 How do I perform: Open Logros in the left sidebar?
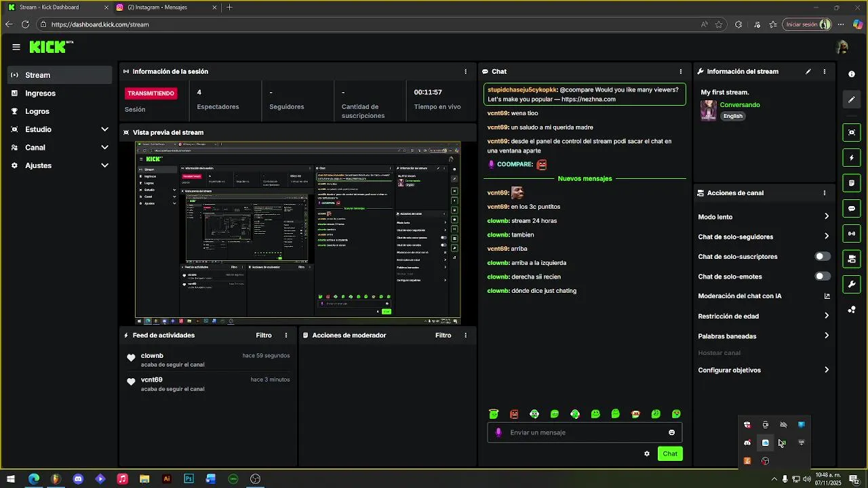pos(60,111)
